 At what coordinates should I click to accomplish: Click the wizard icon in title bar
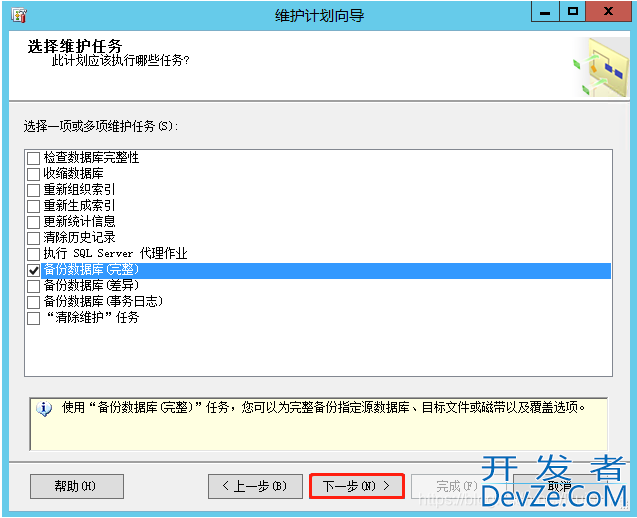click(19, 15)
